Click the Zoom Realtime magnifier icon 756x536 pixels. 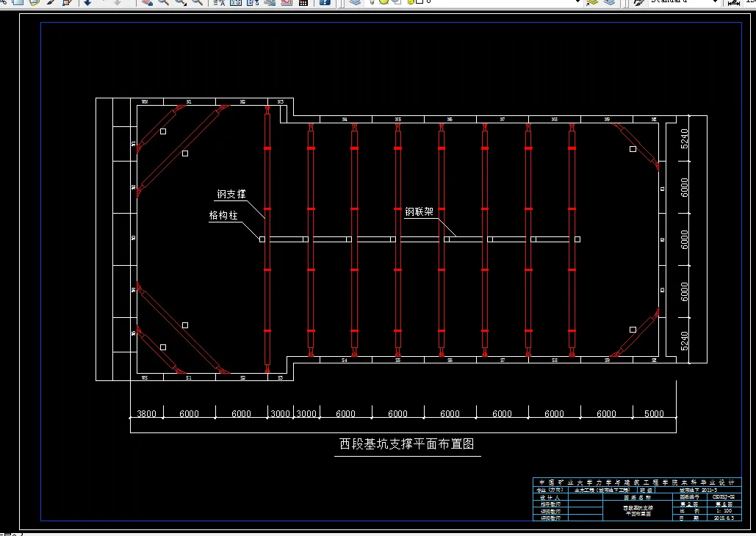pyautogui.click(x=164, y=2)
